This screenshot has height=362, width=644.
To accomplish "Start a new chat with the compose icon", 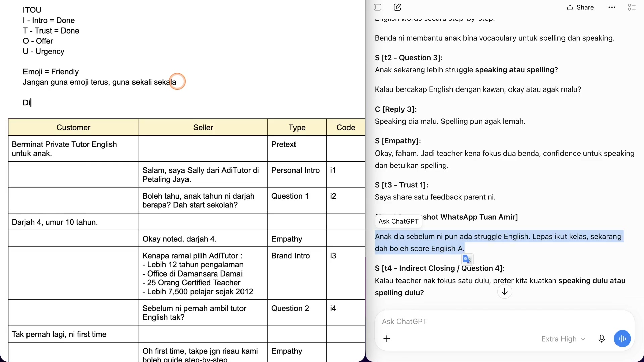I will click(x=397, y=7).
